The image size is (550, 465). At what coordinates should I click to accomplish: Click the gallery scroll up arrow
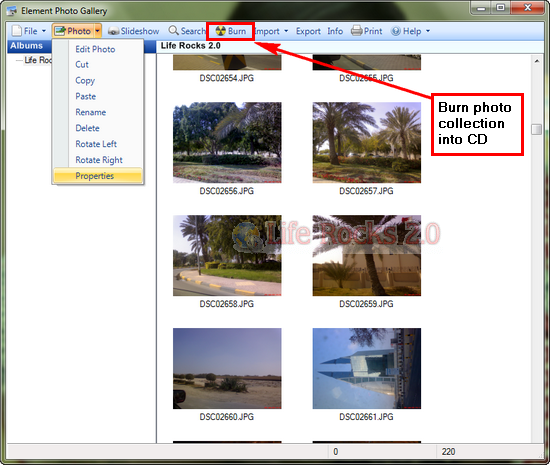point(537,61)
